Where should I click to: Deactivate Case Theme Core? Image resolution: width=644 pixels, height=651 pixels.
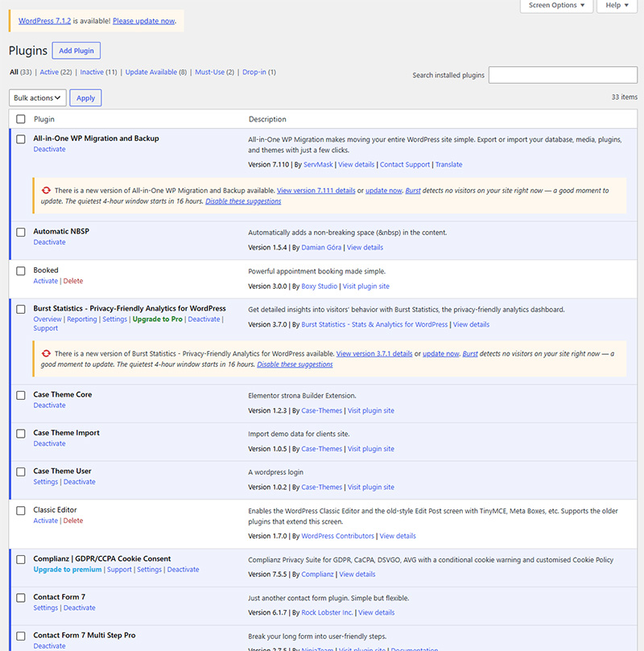[x=49, y=406]
